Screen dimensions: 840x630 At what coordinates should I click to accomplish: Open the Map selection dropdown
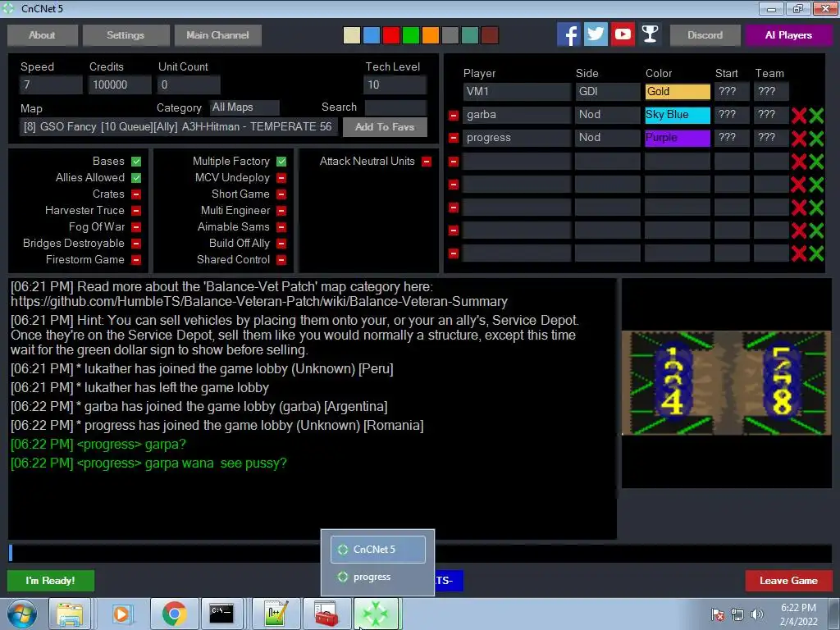coord(178,127)
